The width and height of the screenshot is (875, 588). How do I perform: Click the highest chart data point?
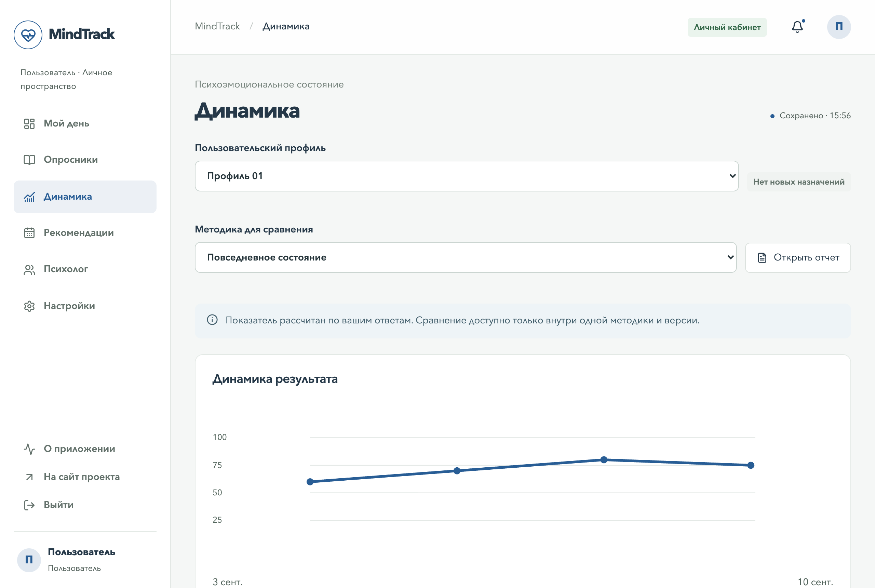coord(604,460)
